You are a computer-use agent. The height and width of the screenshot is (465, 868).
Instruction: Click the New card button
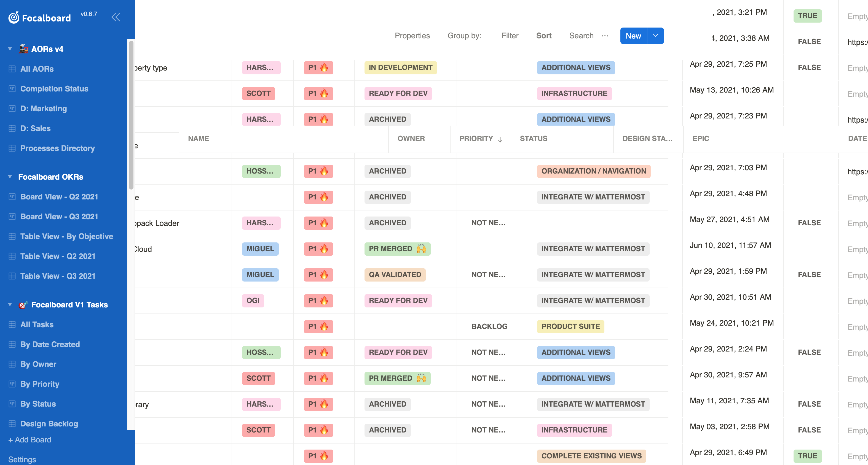[633, 36]
